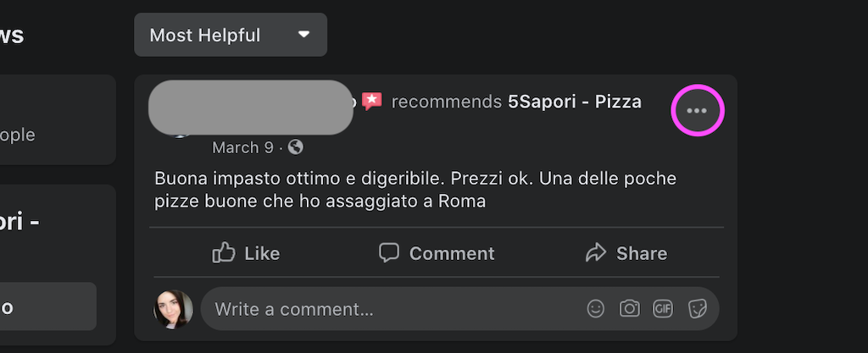868x353 pixels.
Task: Click the March 9 timestamp
Action: (x=242, y=147)
